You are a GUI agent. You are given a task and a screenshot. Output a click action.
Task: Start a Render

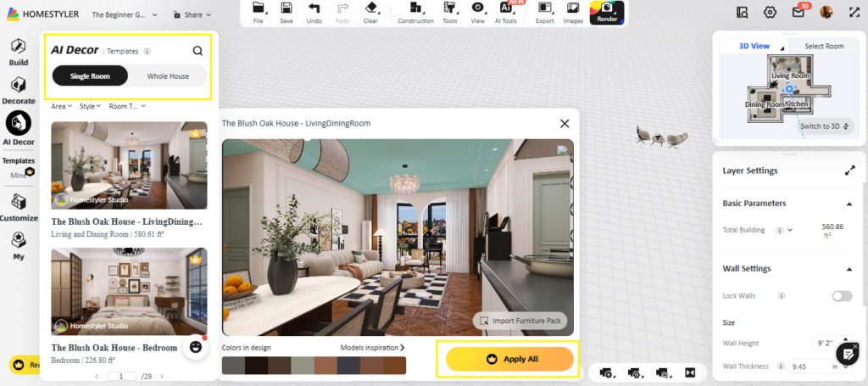607,13
